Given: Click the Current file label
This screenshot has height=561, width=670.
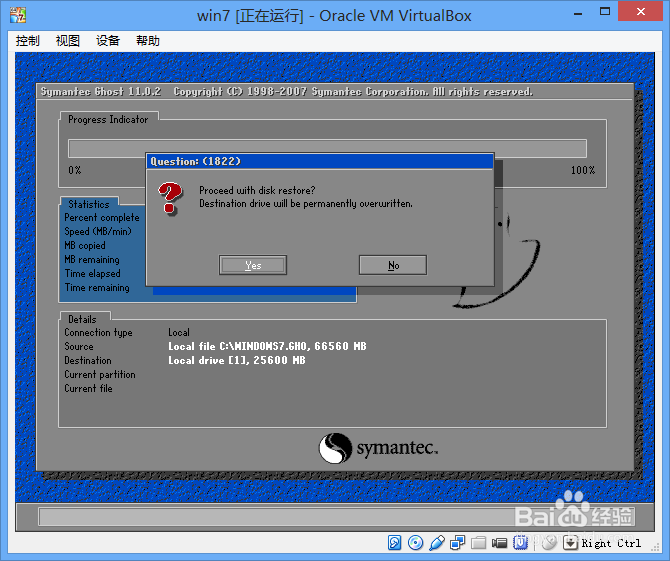Looking at the screenshot, I should pyautogui.click(x=88, y=388).
